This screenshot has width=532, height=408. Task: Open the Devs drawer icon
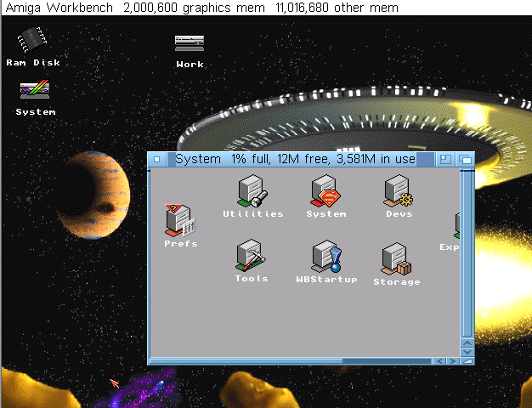pos(399,190)
